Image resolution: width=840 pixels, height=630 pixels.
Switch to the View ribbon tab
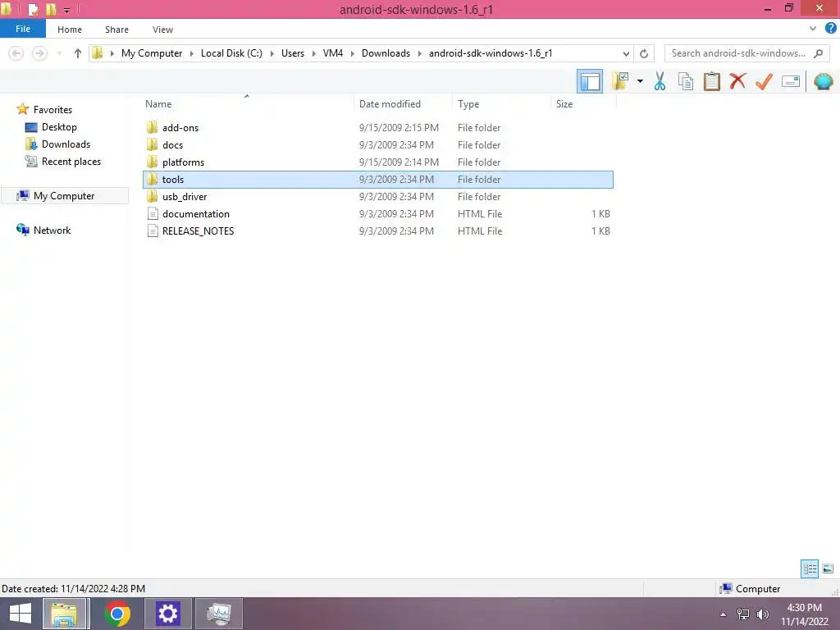coord(162,30)
